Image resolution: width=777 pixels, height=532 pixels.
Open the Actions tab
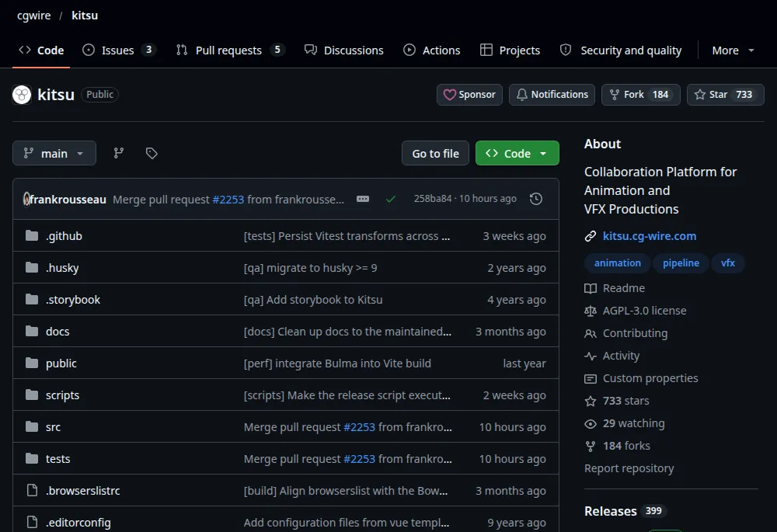(431, 50)
